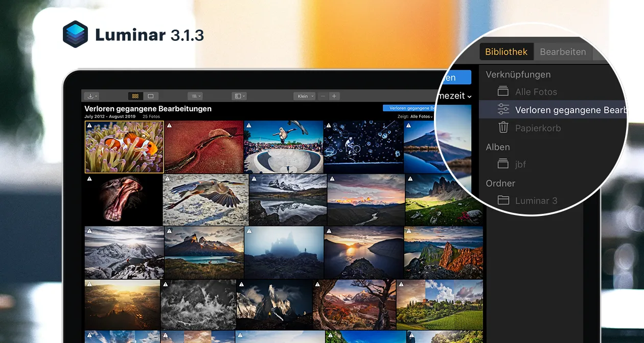Click the import download icon in the toolbar

pos(91,96)
